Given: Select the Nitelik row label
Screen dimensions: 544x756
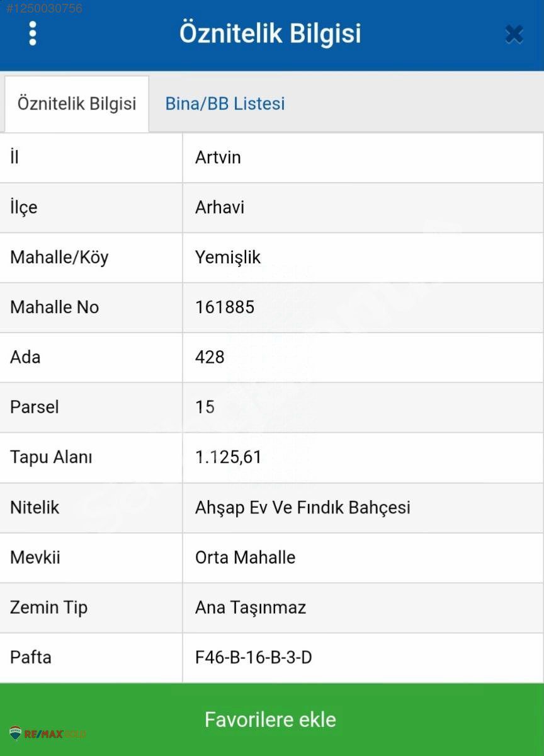Looking at the screenshot, I should click(35, 507).
